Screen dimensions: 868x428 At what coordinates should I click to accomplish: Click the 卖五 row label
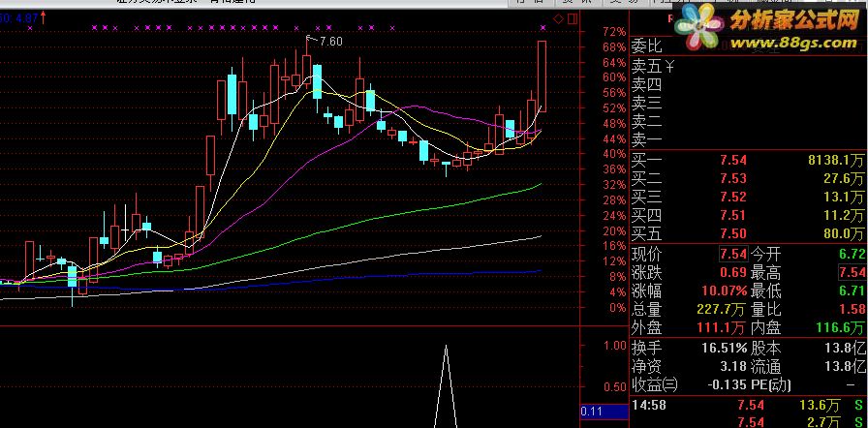(x=646, y=67)
